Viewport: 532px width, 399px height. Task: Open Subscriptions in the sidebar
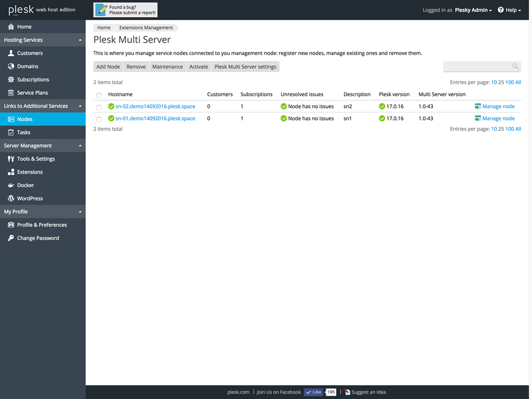point(33,79)
